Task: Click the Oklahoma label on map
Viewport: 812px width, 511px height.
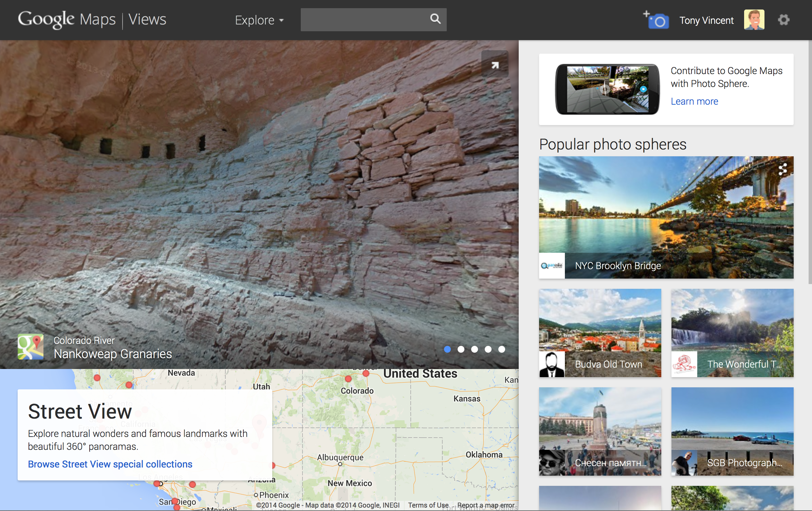Action: (x=484, y=455)
